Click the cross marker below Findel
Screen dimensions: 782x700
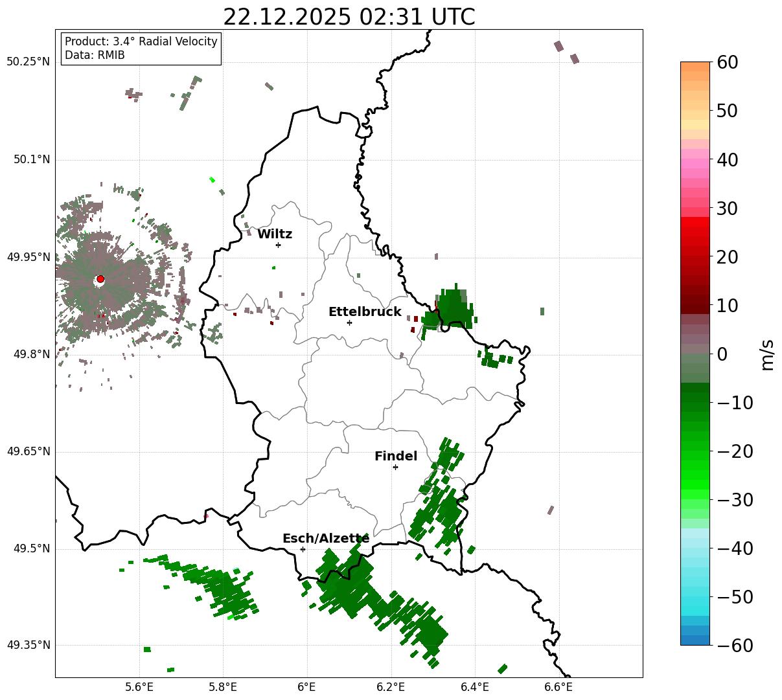[395, 467]
